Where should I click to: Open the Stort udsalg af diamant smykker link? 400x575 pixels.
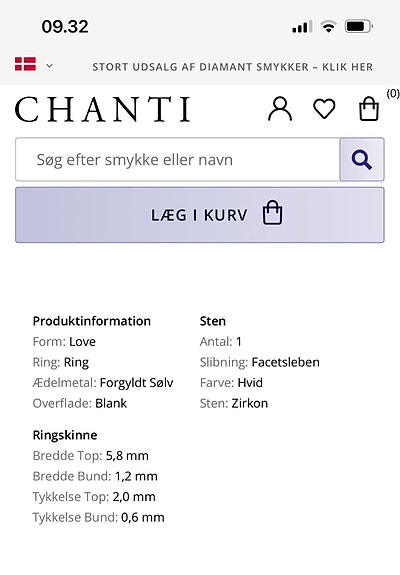click(232, 67)
